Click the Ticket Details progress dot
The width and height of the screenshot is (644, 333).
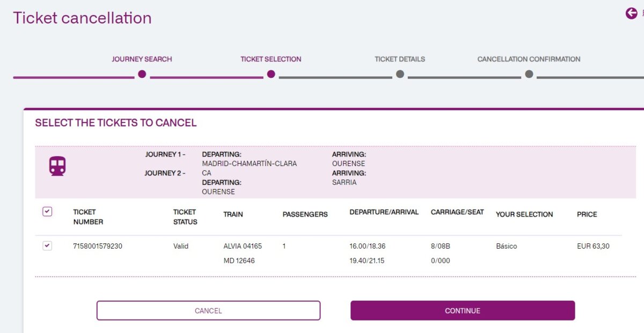tap(400, 74)
